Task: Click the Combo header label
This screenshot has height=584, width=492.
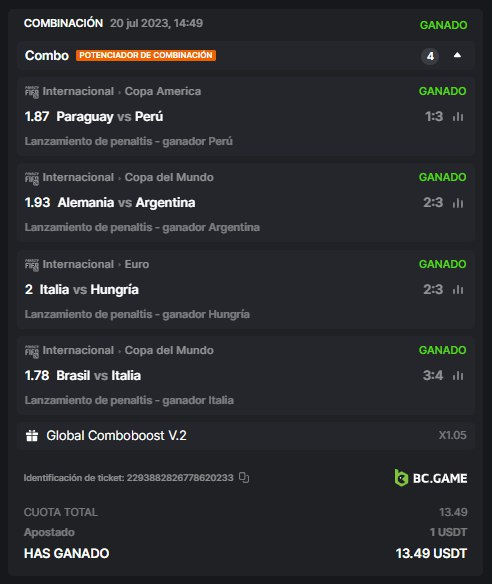Action: coord(47,55)
